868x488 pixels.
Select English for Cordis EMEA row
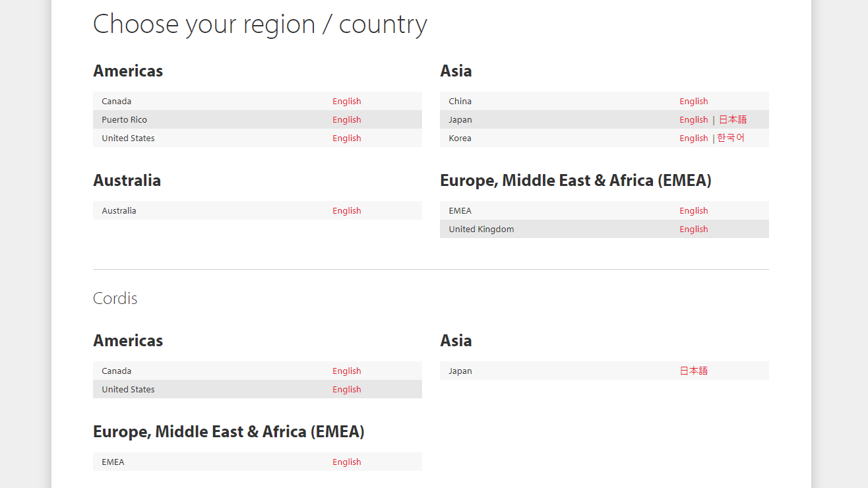pyautogui.click(x=346, y=462)
